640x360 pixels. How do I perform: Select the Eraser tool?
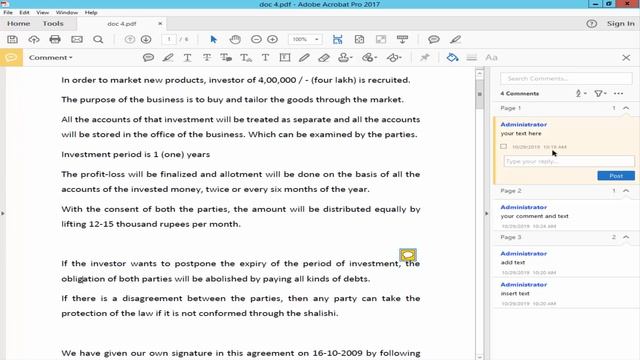324,58
